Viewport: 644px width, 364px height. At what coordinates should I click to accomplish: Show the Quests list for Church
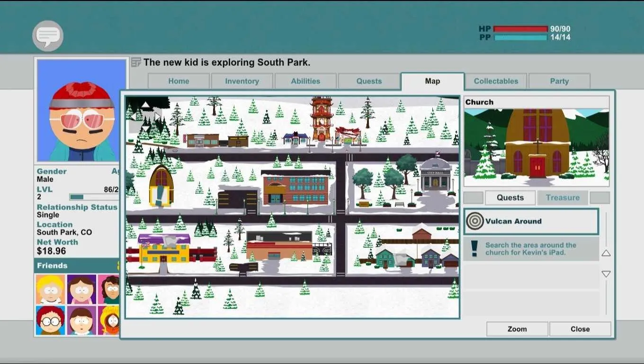(x=510, y=198)
